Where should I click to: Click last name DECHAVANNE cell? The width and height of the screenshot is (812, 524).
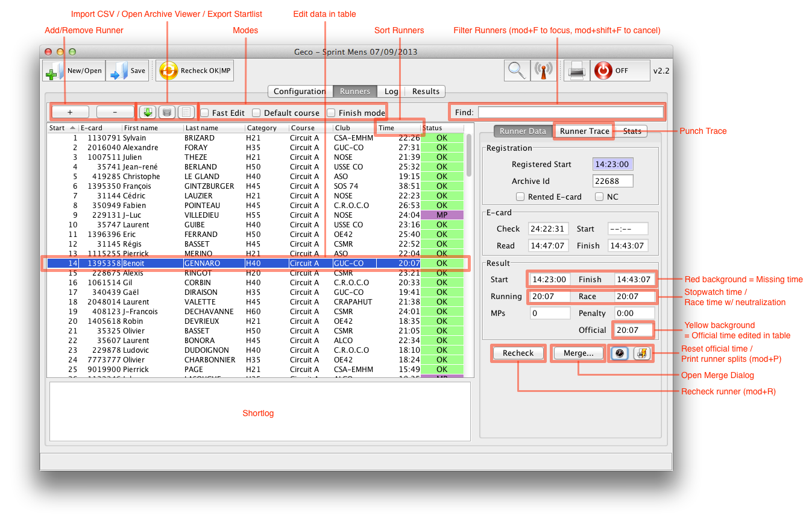tap(214, 311)
